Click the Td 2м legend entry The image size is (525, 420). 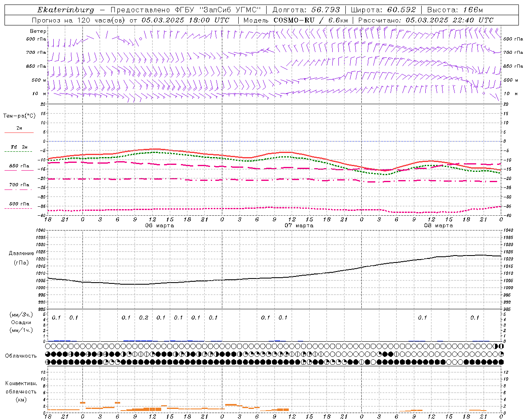pyautogui.click(x=19, y=147)
